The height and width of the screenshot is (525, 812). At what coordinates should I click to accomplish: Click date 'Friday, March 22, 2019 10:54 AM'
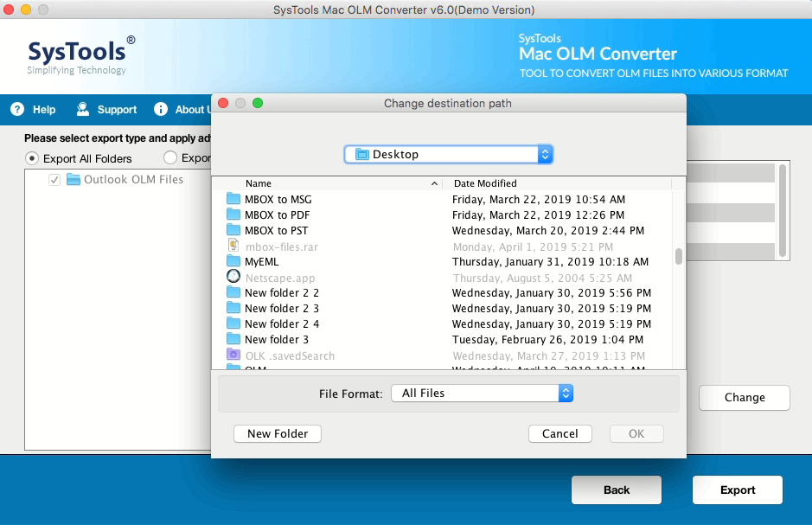tap(539, 199)
